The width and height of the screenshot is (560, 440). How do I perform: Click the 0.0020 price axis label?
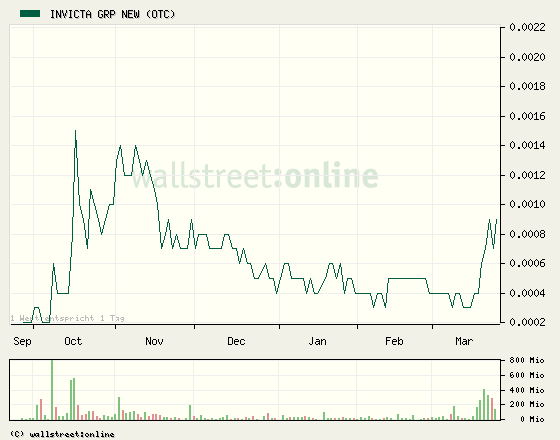tap(528, 57)
